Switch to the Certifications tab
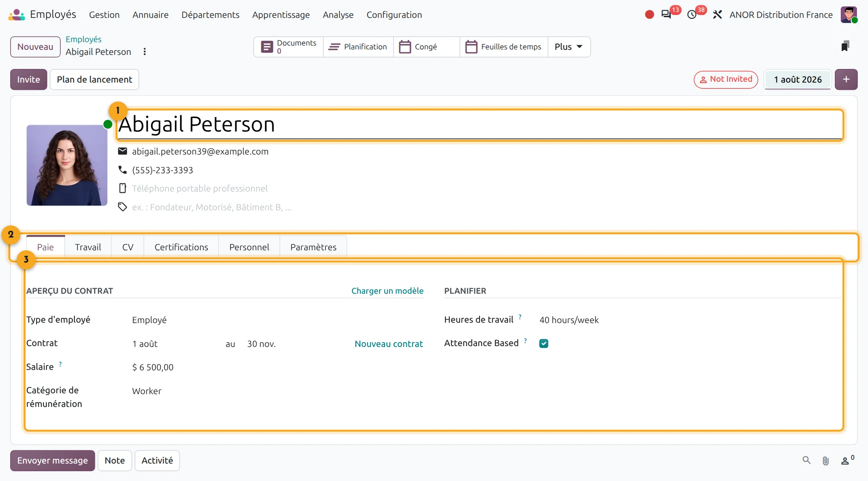Screen dimensions: 868x481 coord(181,247)
